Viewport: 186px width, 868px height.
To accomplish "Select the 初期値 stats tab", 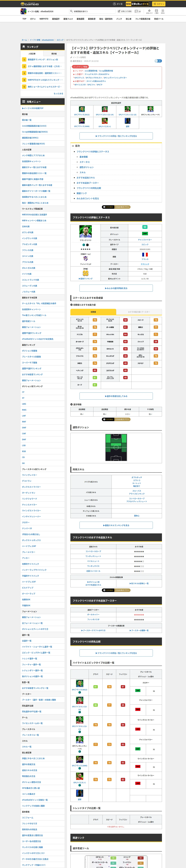I will point(93,312).
